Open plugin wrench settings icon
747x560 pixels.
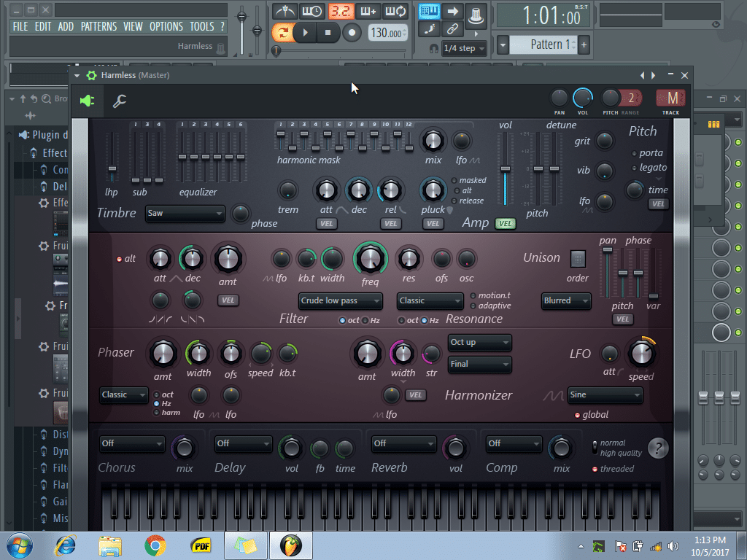119,101
